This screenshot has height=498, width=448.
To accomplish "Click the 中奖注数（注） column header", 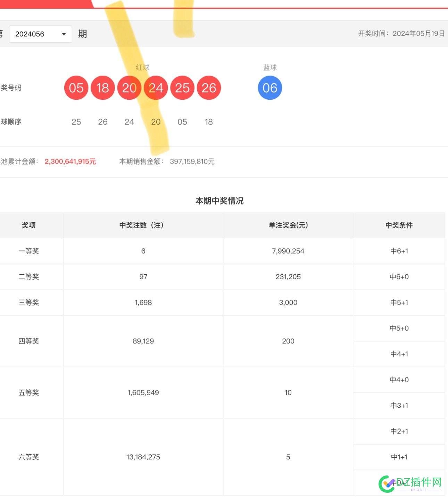I will click(x=143, y=225).
